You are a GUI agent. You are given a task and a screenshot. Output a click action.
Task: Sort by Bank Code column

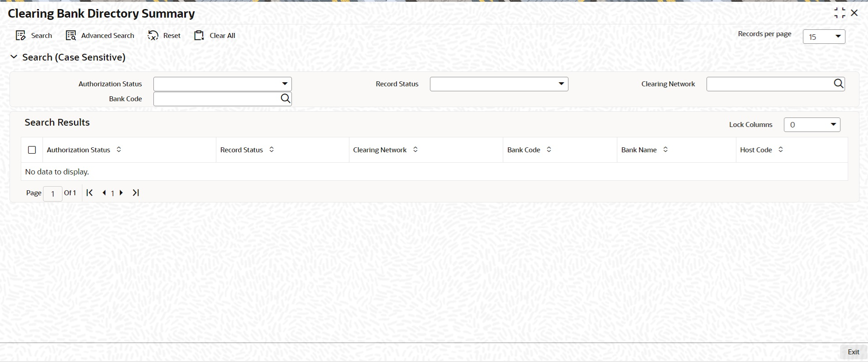click(x=549, y=150)
